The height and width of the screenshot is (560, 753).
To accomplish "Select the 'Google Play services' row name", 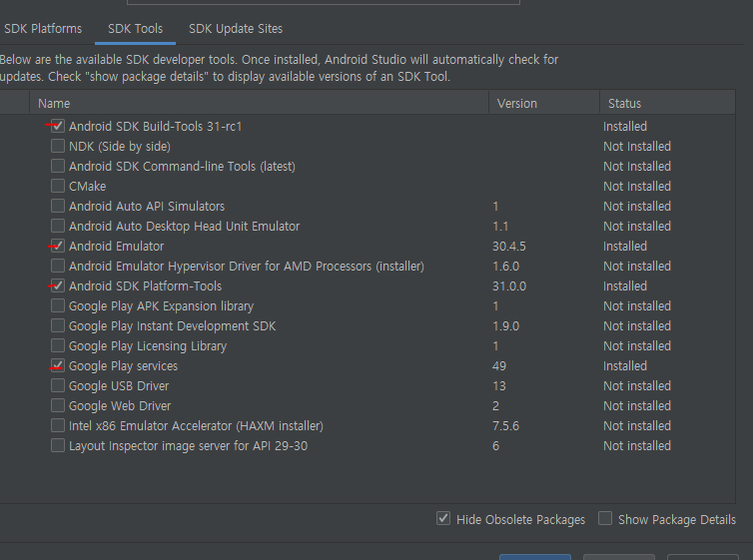I will click(124, 366).
